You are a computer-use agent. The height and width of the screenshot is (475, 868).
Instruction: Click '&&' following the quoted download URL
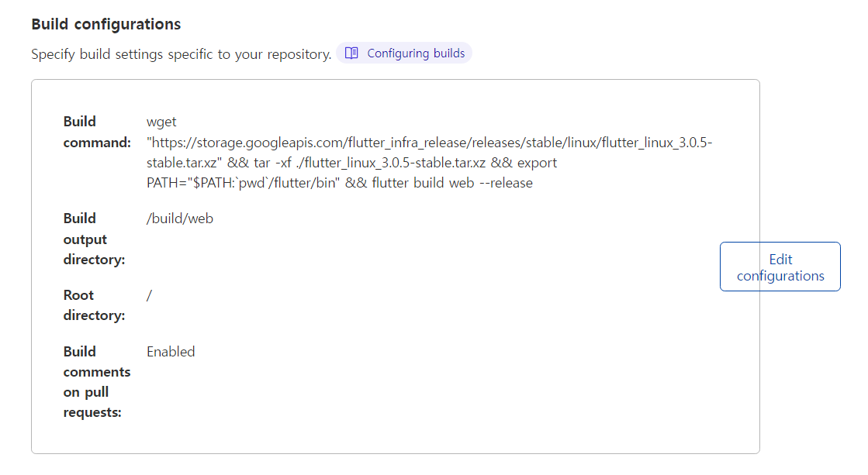(238, 163)
